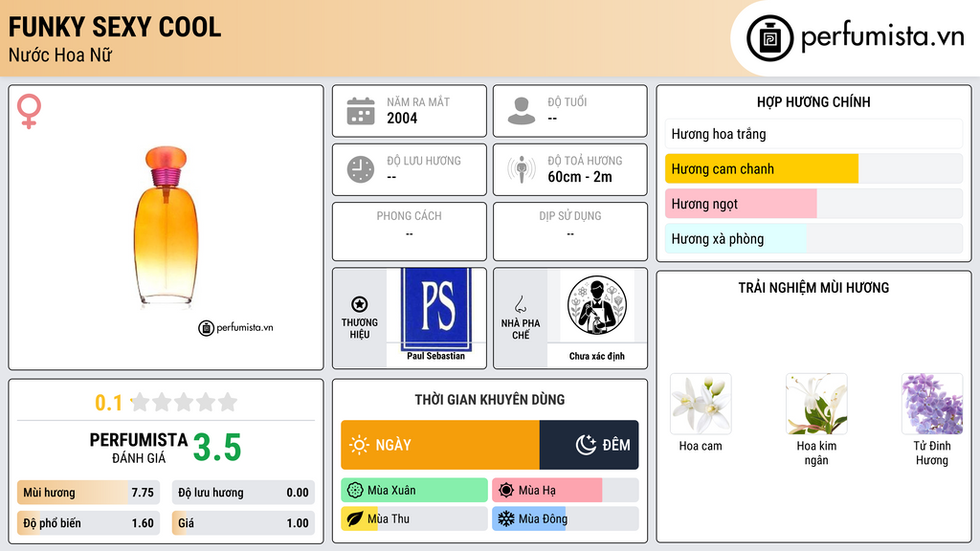
Task: Click the Thời gian khuyên dùng heading
Action: coord(490,400)
